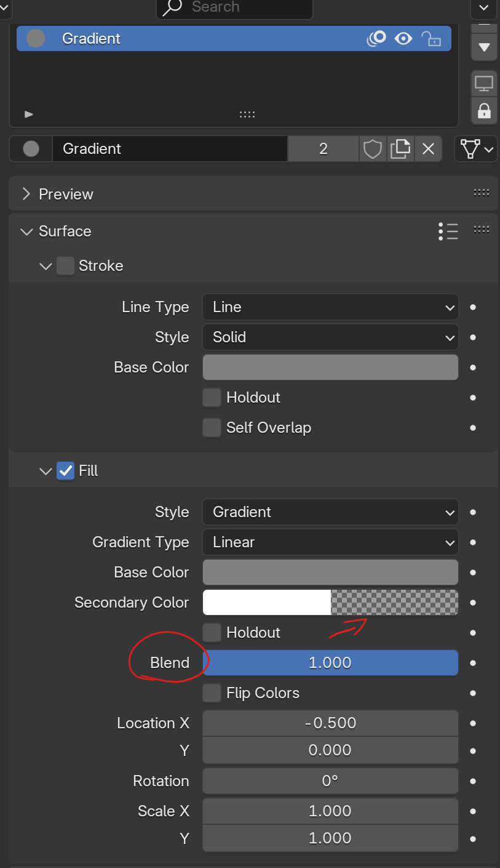This screenshot has height=868, width=500.
Task: Click the lock icon beside material list
Action: pos(484,111)
